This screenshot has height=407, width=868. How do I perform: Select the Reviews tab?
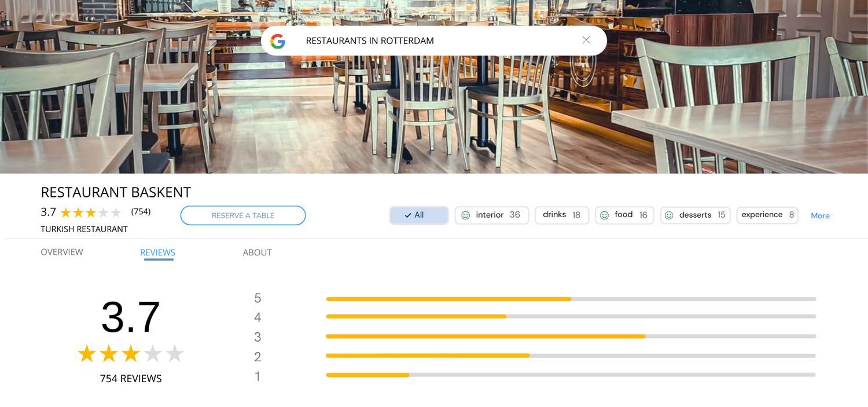[x=157, y=252]
